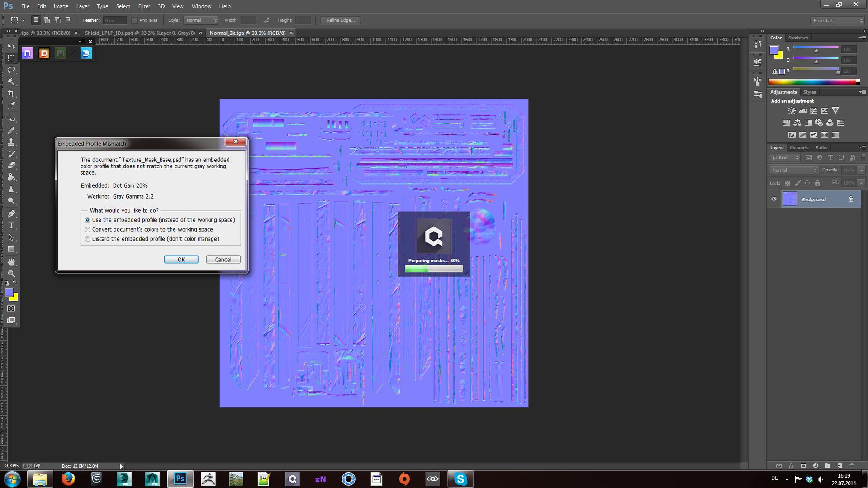The height and width of the screenshot is (488, 868).
Task: Switch to Shield_LPLP_IDs.psd document tab
Action: tap(140, 33)
